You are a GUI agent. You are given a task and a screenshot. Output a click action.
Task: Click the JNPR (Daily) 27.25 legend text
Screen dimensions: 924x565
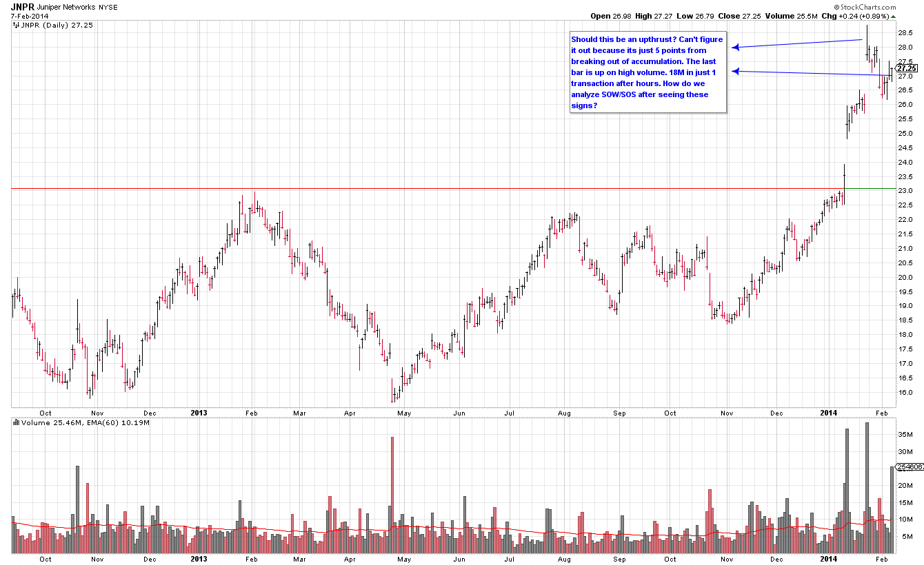click(57, 25)
